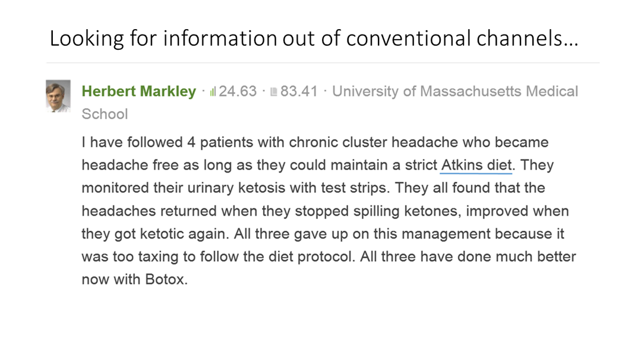Click the underlined Atkins diet link
The image size is (644, 362).
[x=476, y=165]
